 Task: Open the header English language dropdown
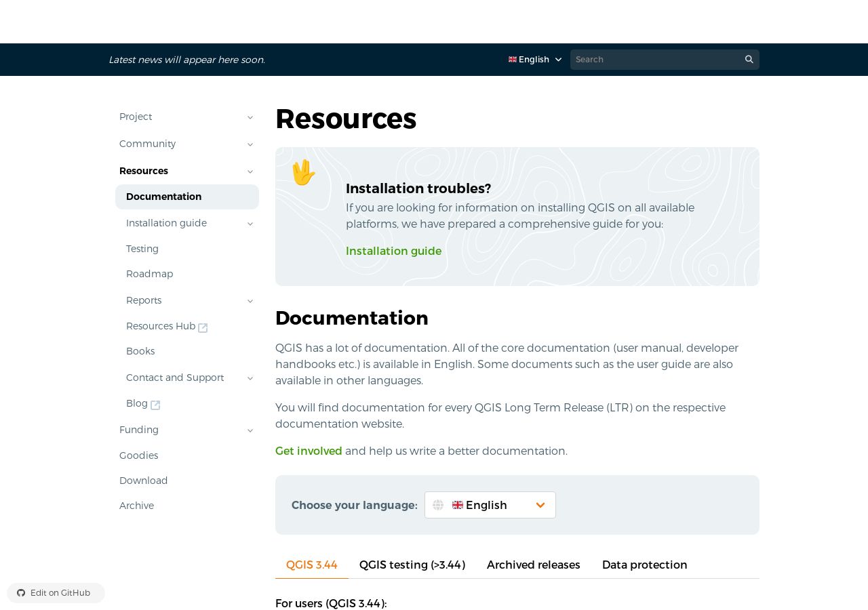[x=535, y=60]
